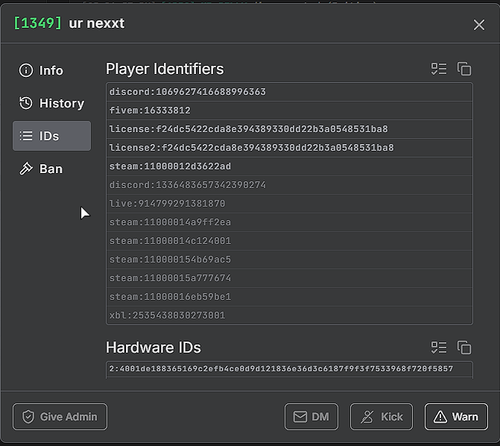Image resolution: width=500 pixels, height=446 pixels.
Task: Select the fivem:16333812 identifier row
Action: pyautogui.click(x=289, y=111)
